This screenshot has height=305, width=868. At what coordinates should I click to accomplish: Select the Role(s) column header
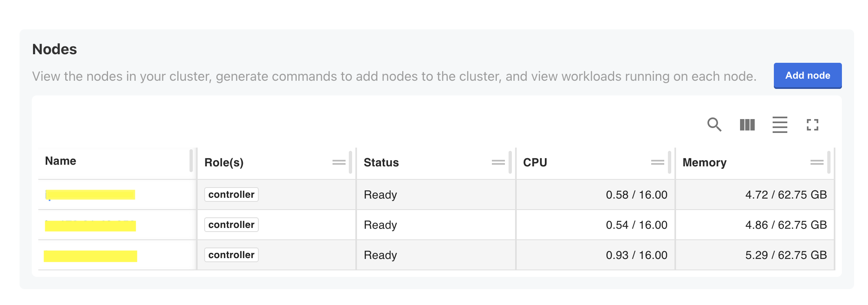(x=224, y=162)
